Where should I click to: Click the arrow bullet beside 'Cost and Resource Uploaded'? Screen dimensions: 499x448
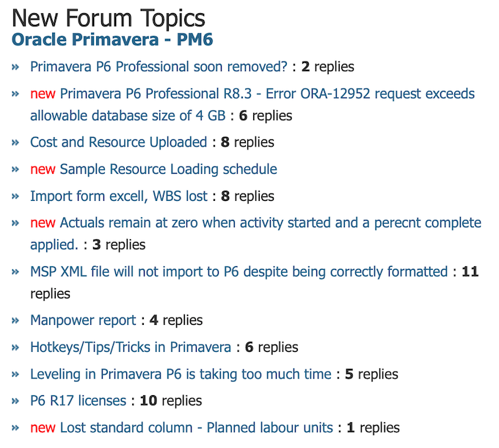tap(15, 142)
